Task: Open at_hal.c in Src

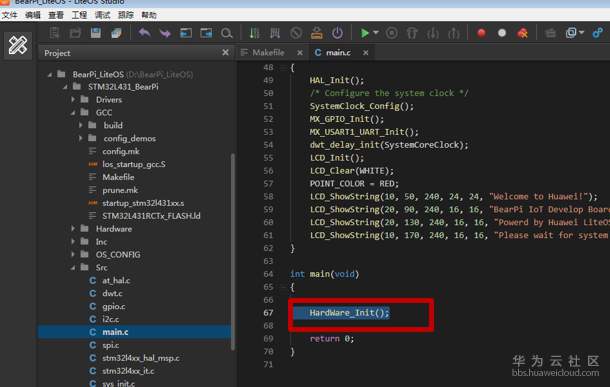Action: [116, 280]
